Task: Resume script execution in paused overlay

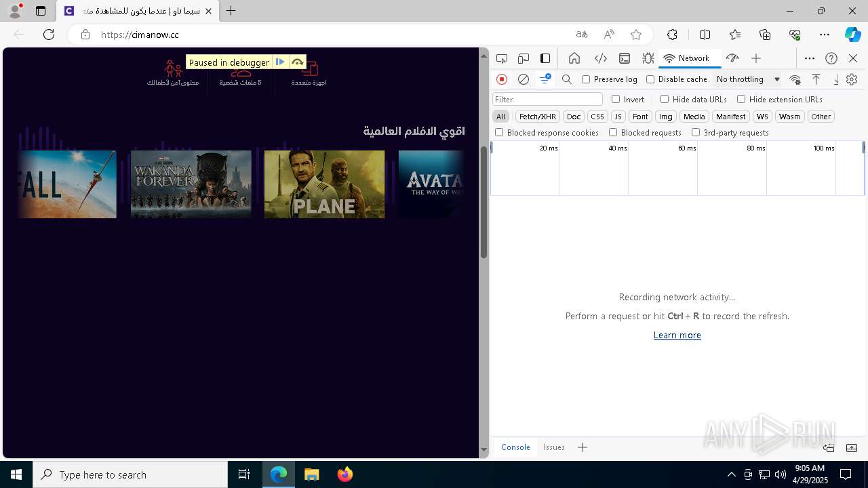Action: coord(280,62)
